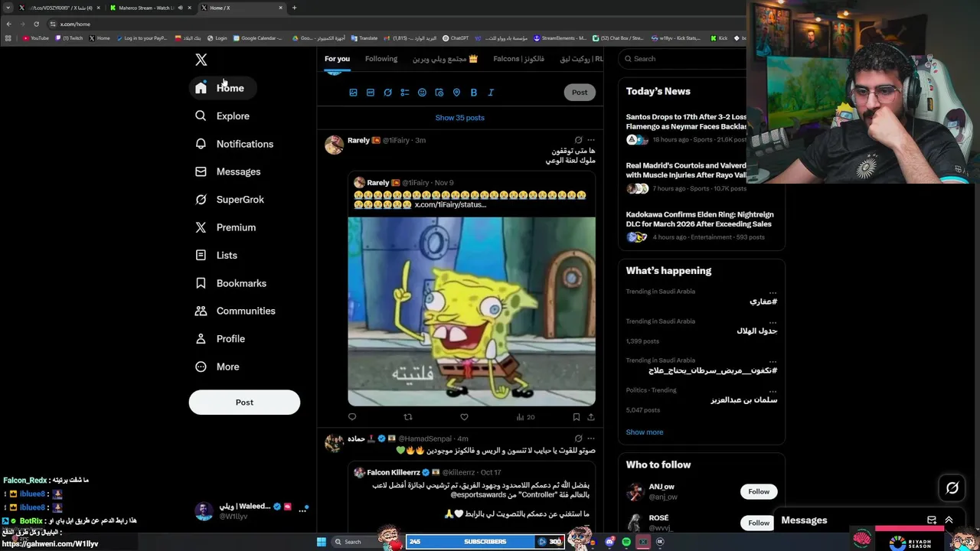The width and height of the screenshot is (980, 551).
Task: Open Premium in the sidebar
Action: [226, 227]
